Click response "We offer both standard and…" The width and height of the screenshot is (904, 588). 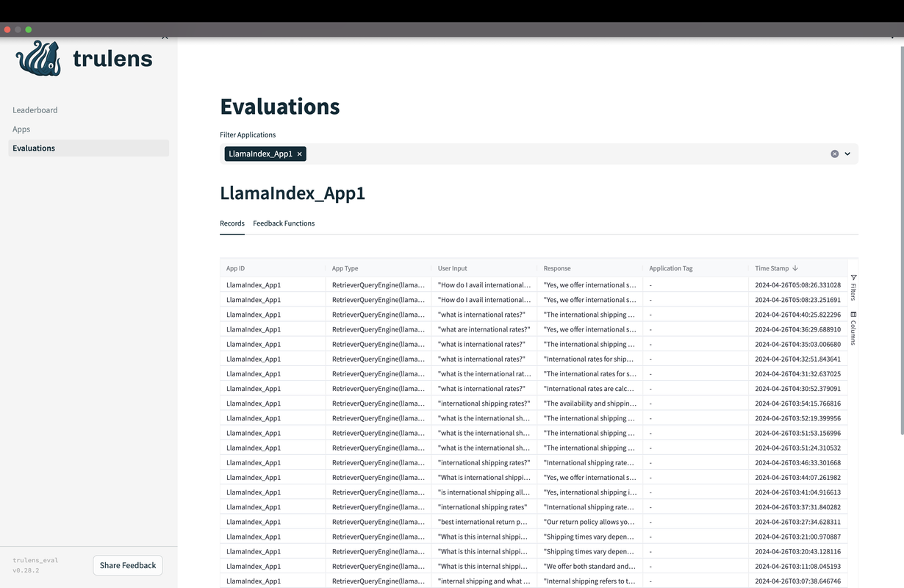(x=589, y=566)
